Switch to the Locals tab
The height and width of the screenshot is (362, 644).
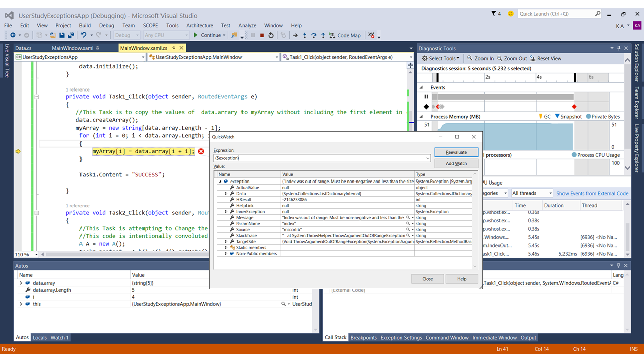tap(40, 338)
